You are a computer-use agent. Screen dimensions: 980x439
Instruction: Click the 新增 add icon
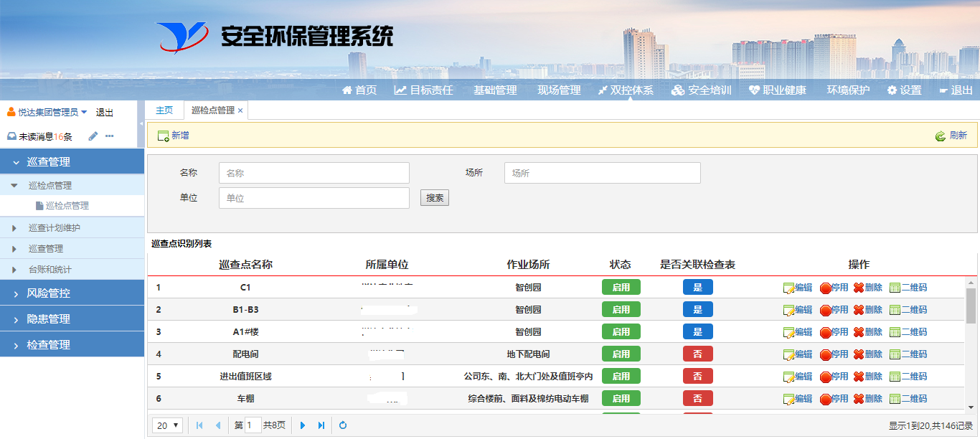[163, 136]
